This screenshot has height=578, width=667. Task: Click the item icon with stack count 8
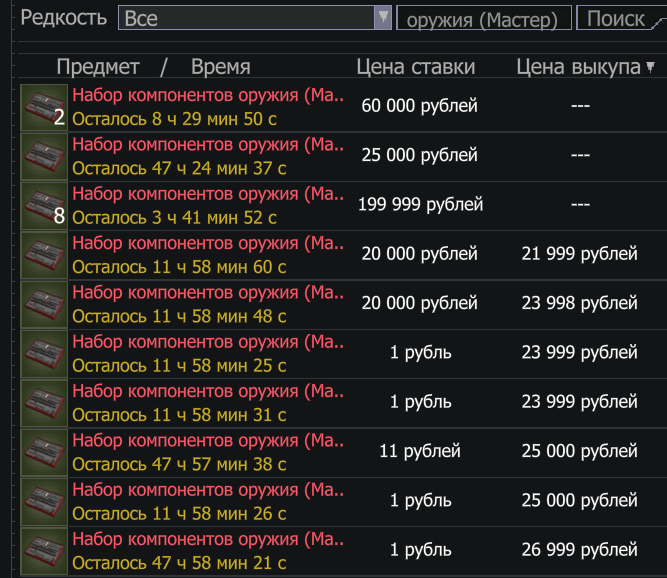coord(44,205)
